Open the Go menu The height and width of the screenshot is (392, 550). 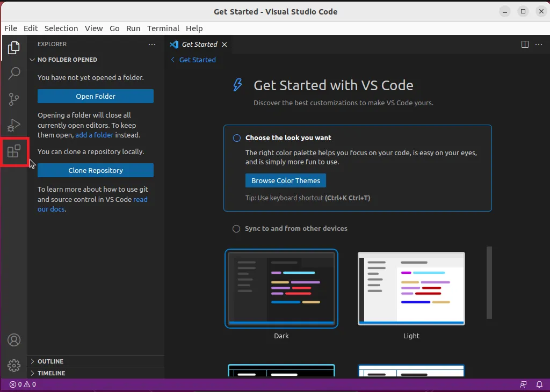coord(114,28)
